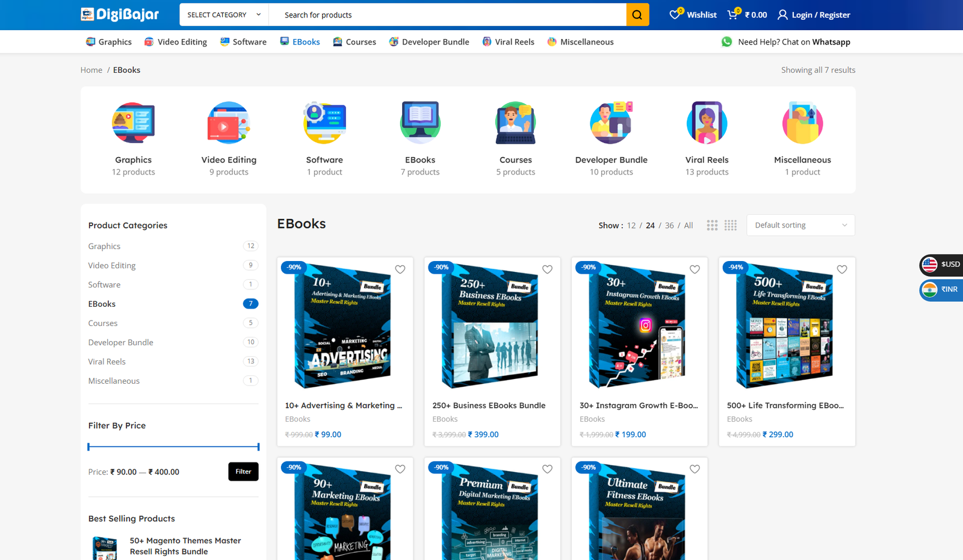The width and height of the screenshot is (963, 560).
Task: Open Graphics in the top navigation
Action: pyautogui.click(x=108, y=42)
